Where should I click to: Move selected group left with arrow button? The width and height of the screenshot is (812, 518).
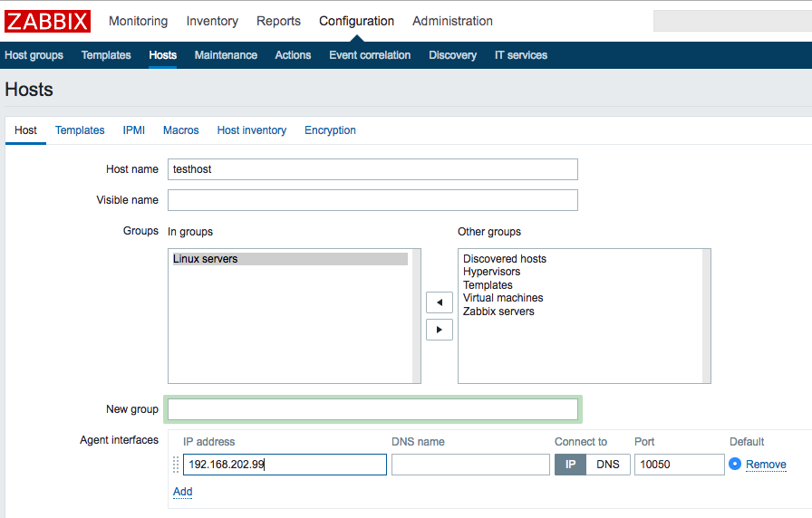440,302
